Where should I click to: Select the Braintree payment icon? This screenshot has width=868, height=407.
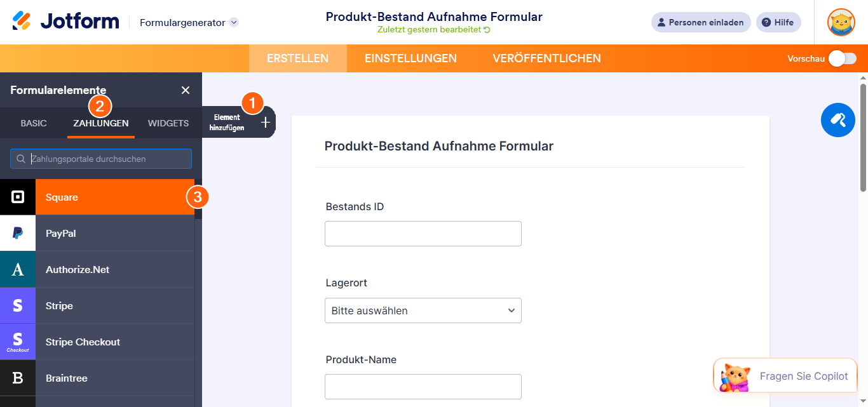pyautogui.click(x=17, y=378)
